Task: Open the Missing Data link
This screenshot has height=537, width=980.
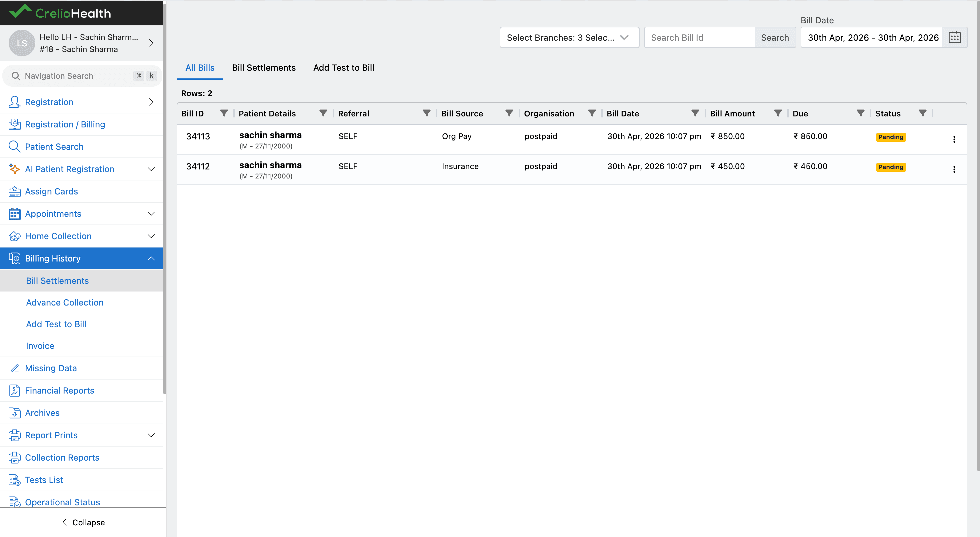Action: [x=51, y=368]
